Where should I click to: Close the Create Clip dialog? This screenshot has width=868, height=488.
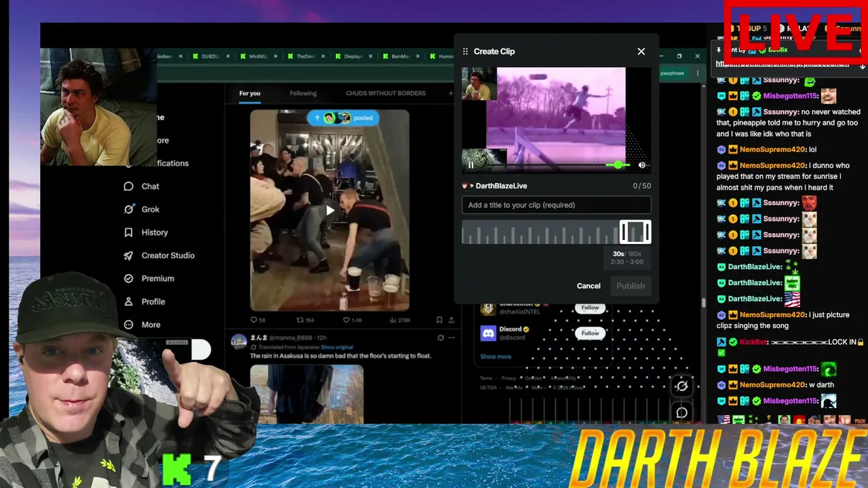point(641,52)
